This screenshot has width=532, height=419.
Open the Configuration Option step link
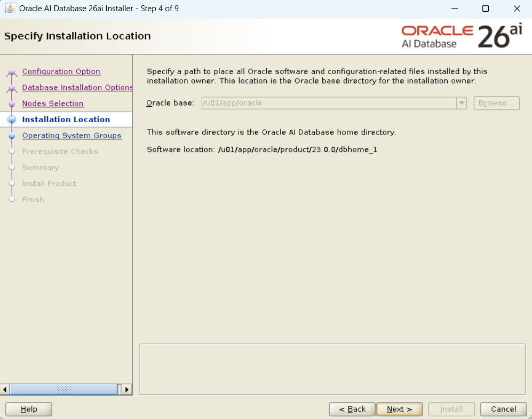pos(61,72)
